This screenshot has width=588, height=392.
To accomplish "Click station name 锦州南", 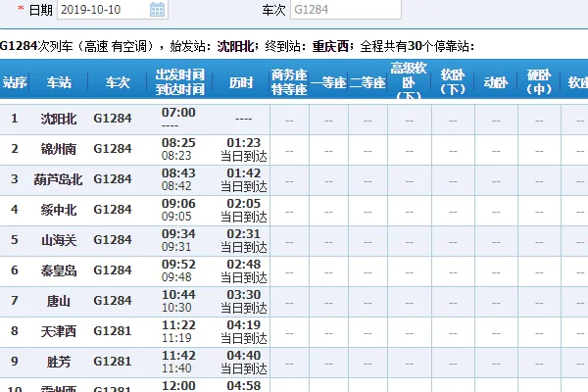I will 59,149.
